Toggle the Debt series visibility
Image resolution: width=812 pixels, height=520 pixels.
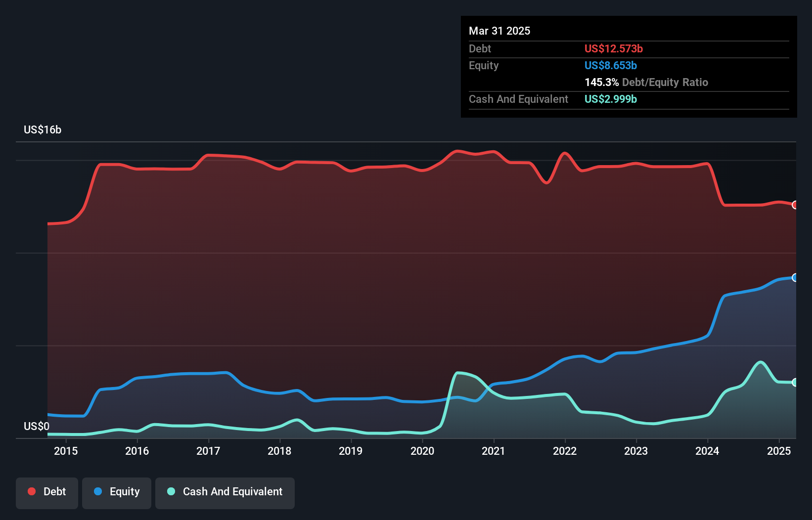[47, 492]
